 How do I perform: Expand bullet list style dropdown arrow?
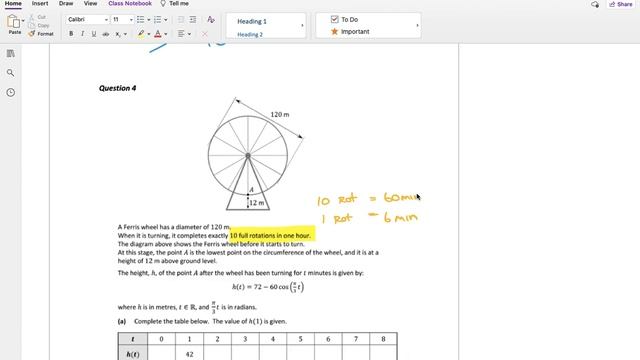pos(149,20)
